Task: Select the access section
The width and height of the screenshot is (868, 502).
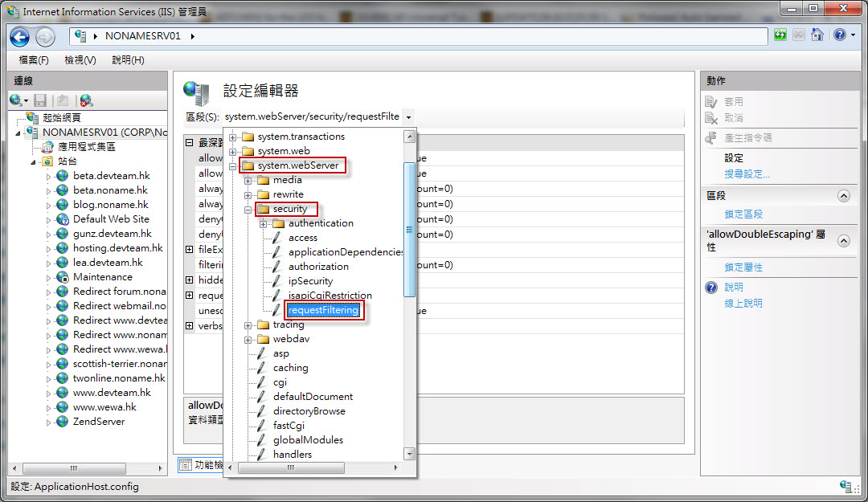Action: (303, 238)
